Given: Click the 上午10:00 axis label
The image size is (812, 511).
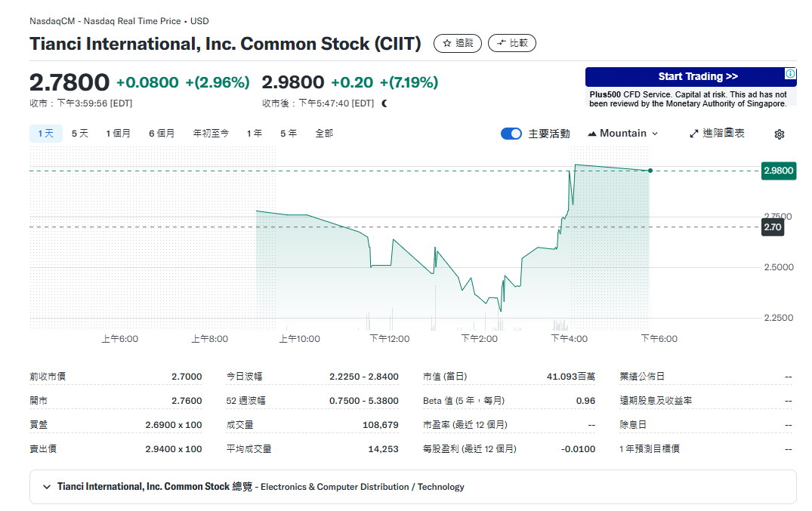Looking at the screenshot, I should pyautogui.click(x=299, y=339).
